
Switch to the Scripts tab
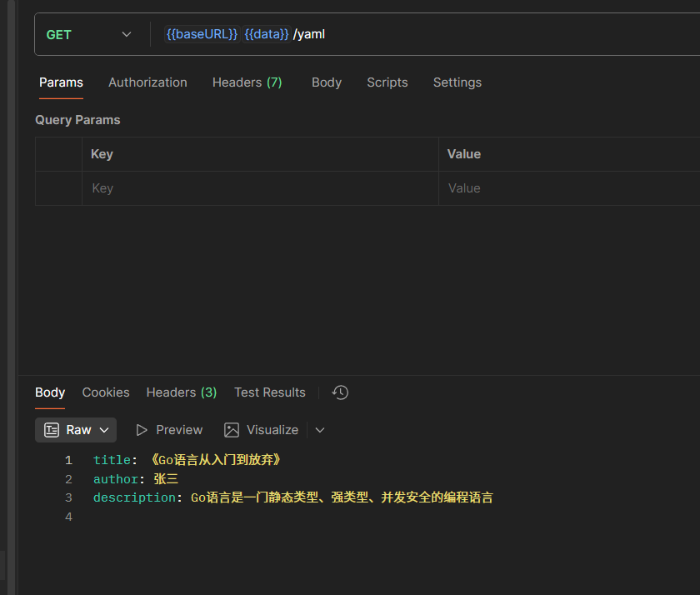pos(387,82)
